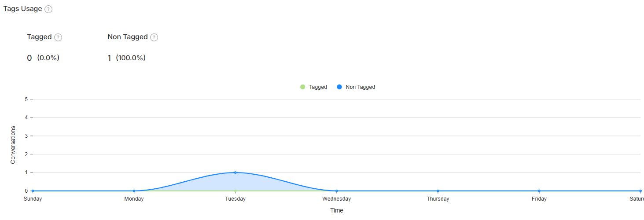
Task: Select the Wednesday data point on the chart
Action: [337, 191]
